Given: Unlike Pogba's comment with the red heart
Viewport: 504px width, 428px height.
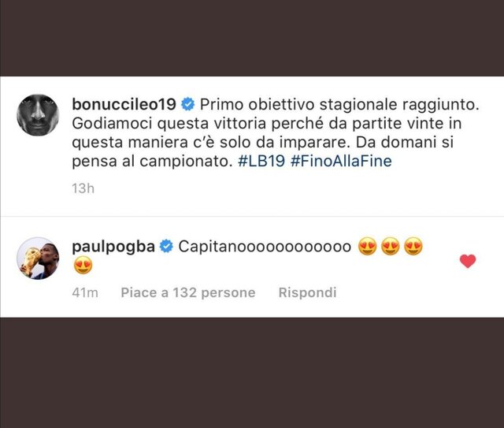Looking at the screenshot, I should click(468, 261).
